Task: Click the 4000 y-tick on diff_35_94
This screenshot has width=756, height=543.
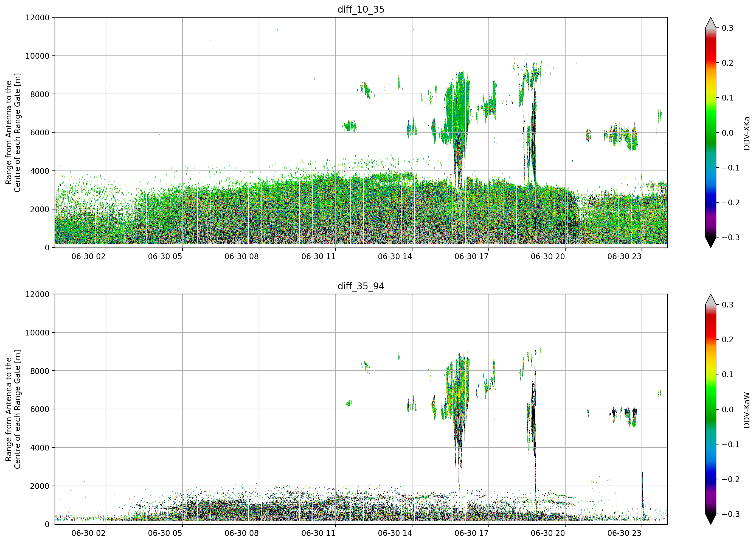Action: pyautogui.click(x=40, y=448)
